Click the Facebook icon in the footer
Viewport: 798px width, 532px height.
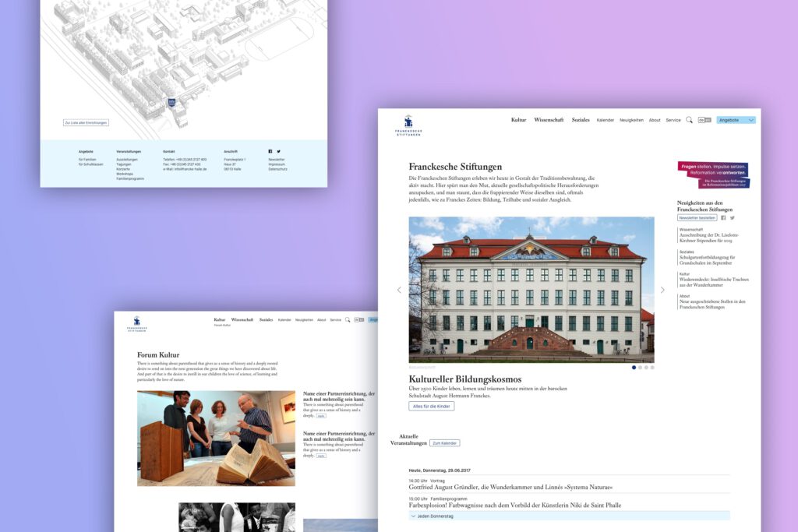270,151
